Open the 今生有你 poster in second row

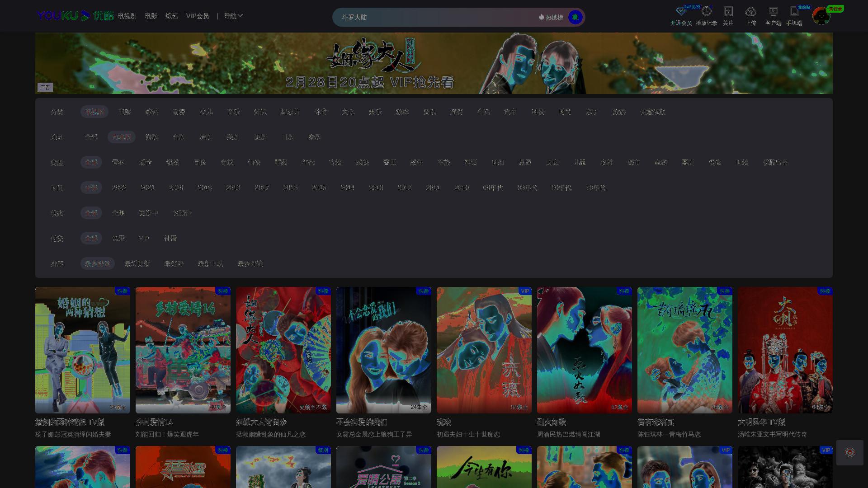click(484, 467)
